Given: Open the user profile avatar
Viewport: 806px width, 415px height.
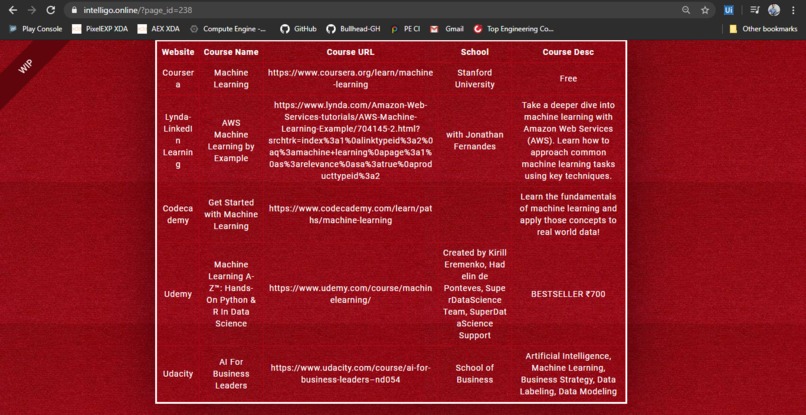Looking at the screenshot, I should (774, 10).
